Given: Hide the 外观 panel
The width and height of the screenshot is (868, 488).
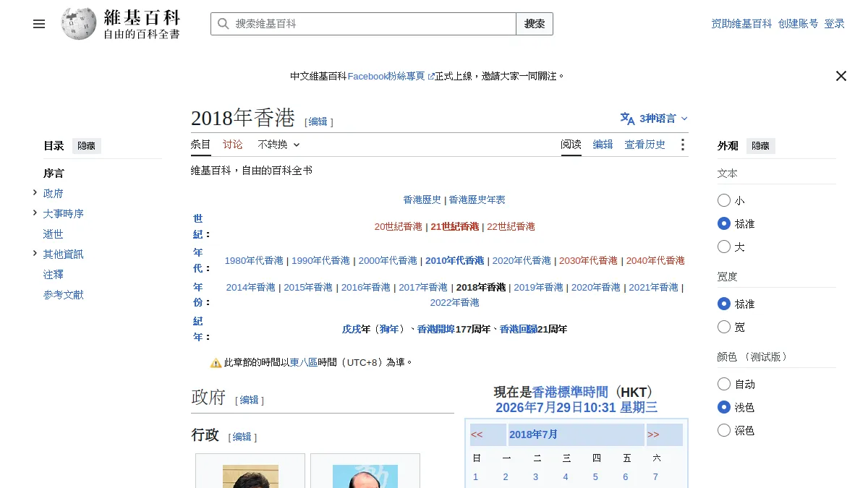Looking at the screenshot, I should (761, 146).
